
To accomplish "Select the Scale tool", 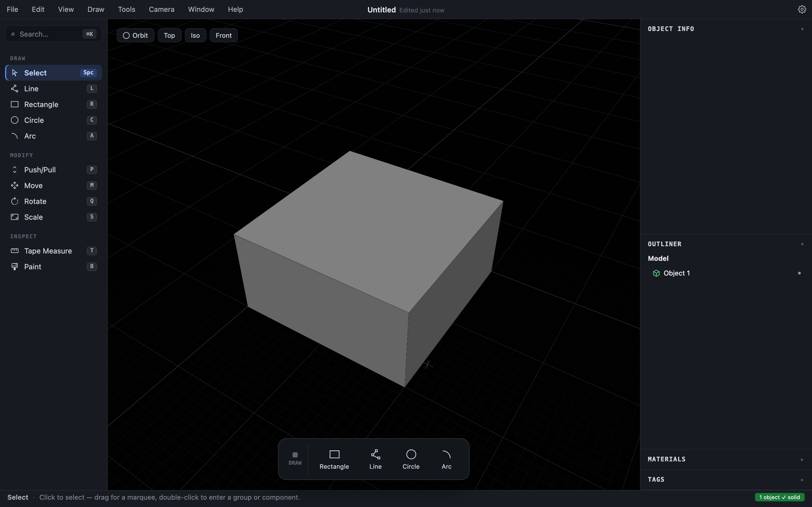I will [54, 217].
